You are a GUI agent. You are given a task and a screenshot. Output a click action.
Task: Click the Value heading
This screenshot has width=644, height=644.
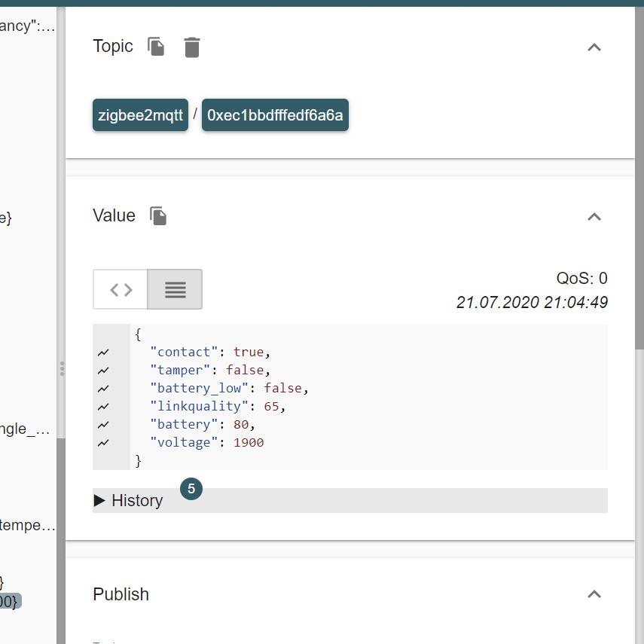(x=114, y=215)
